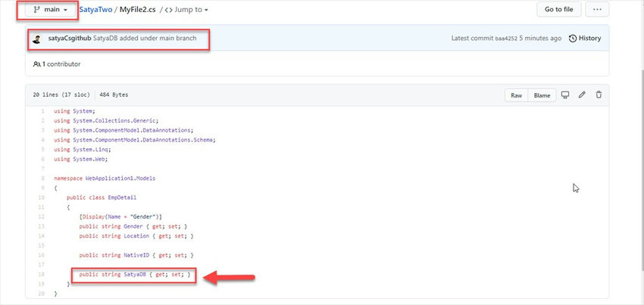Open latest commit baa4252
Viewport: 644px width, 305px height.
point(506,39)
